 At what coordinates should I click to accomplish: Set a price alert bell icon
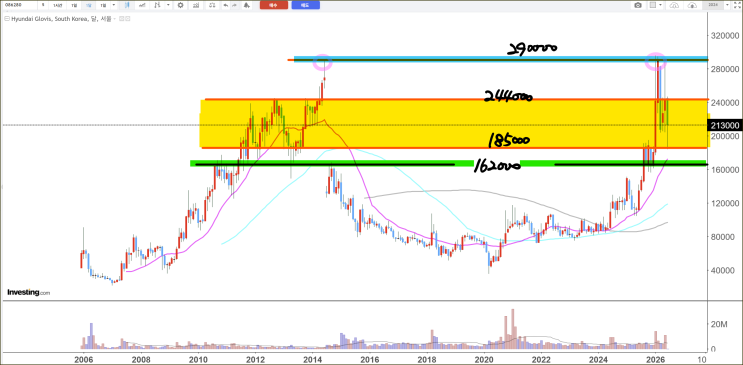click(246, 5)
